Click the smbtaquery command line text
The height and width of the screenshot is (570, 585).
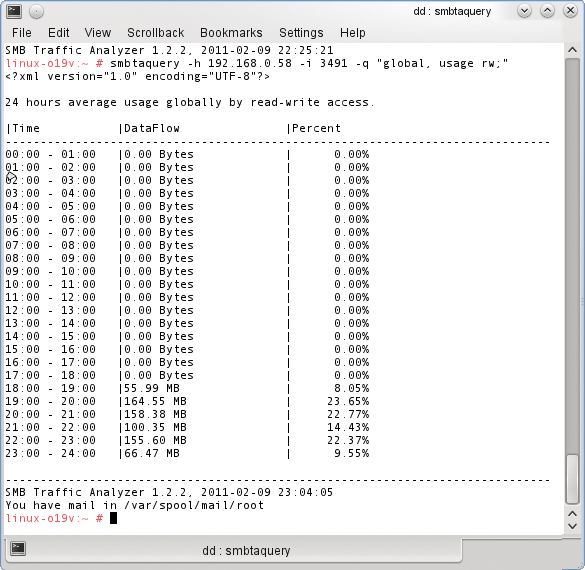pos(309,63)
